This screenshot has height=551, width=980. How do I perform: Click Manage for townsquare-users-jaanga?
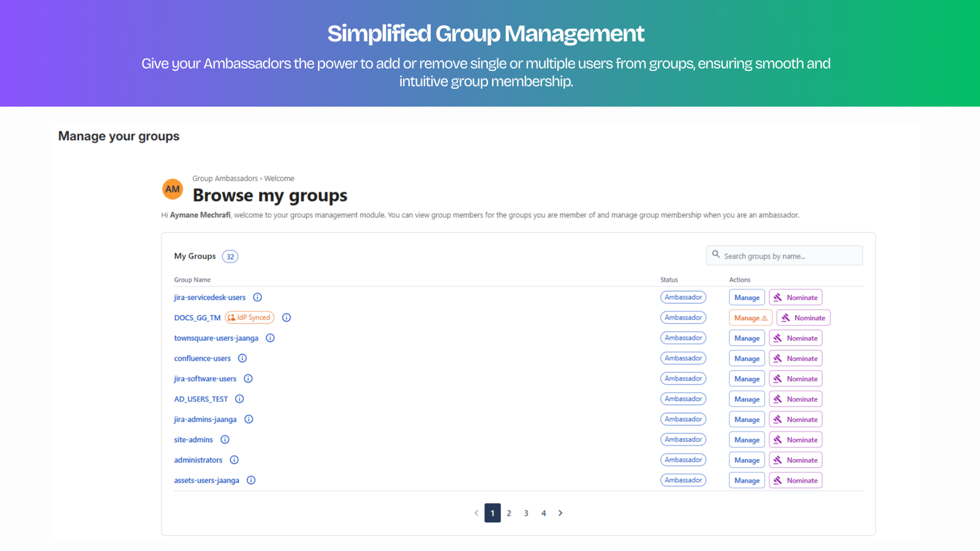point(746,337)
